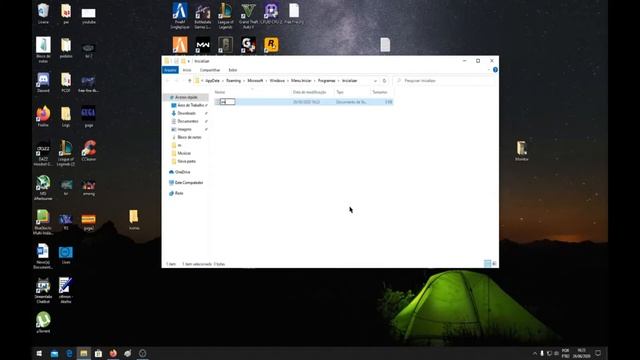
Task: Select the uTorrent desktop icon
Action: (43, 322)
